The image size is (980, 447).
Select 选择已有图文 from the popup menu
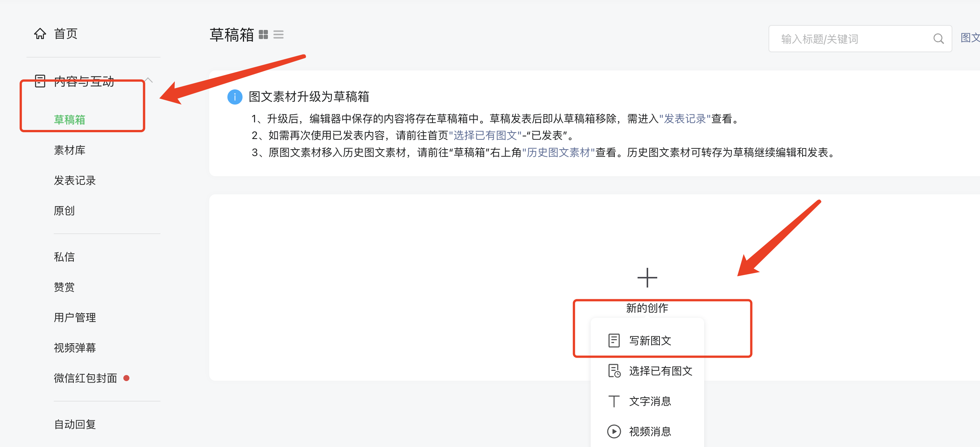pyautogui.click(x=660, y=371)
